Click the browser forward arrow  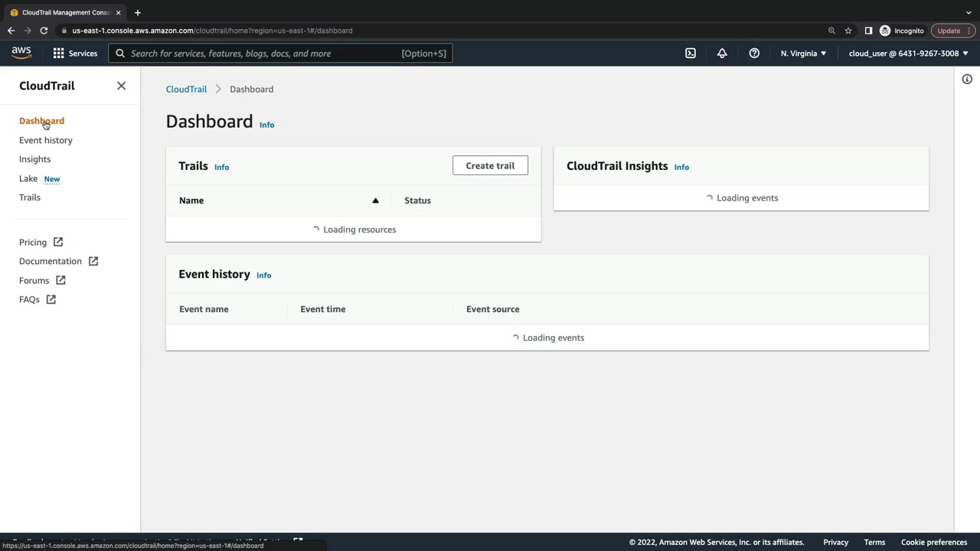tap(28, 31)
